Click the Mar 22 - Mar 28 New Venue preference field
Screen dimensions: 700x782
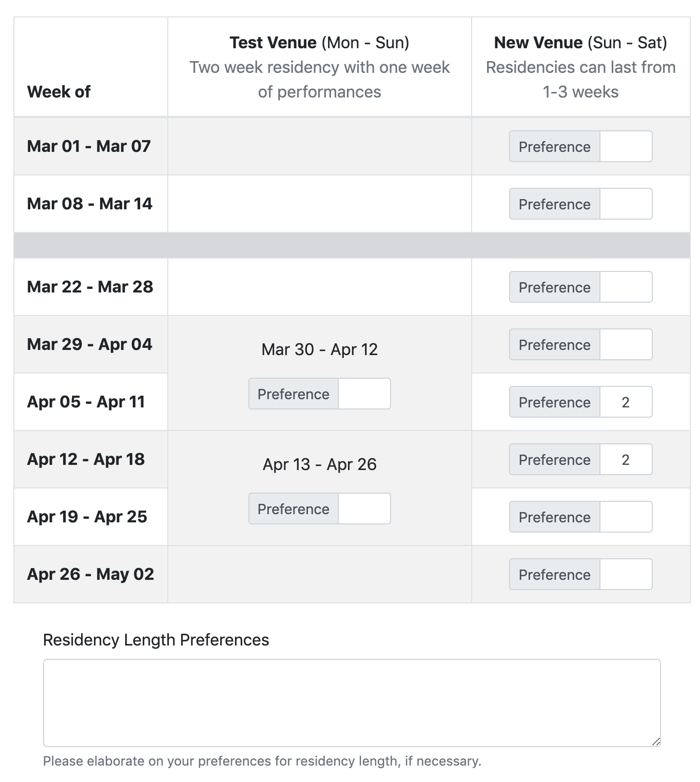pyautogui.click(x=626, y=287)
